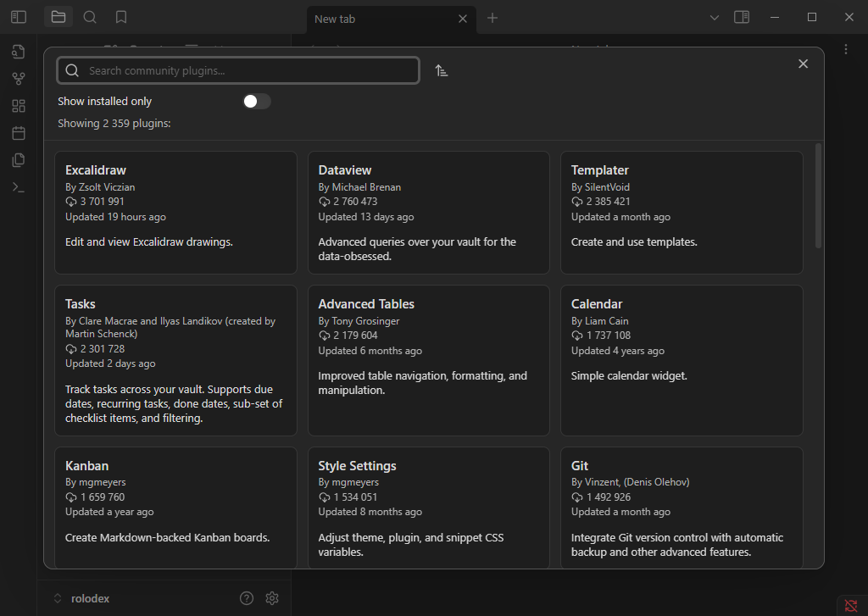Viewport: 868px width, 616px height.
Task: Click the "Showing 2 359 plugins:" text
Action: click(x=114, y=124)
